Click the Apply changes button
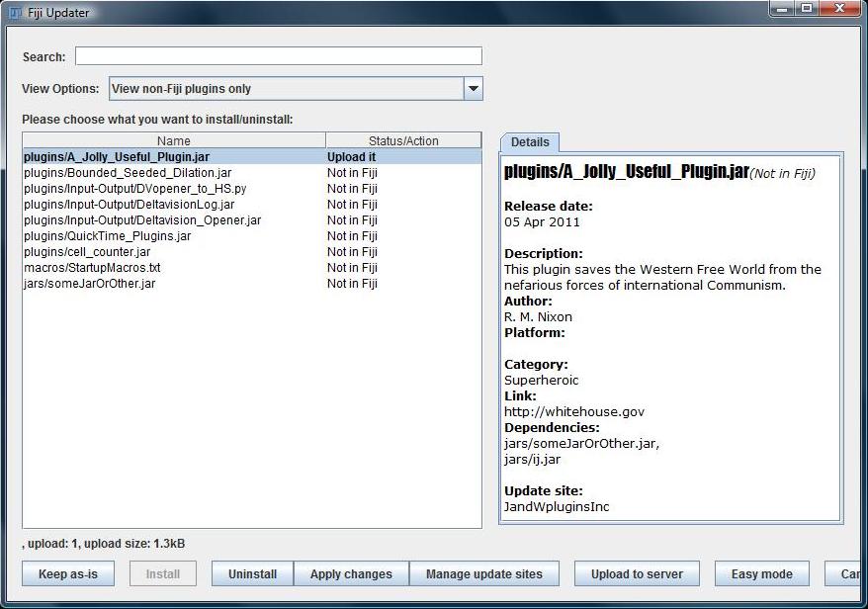 coord(351,574)
